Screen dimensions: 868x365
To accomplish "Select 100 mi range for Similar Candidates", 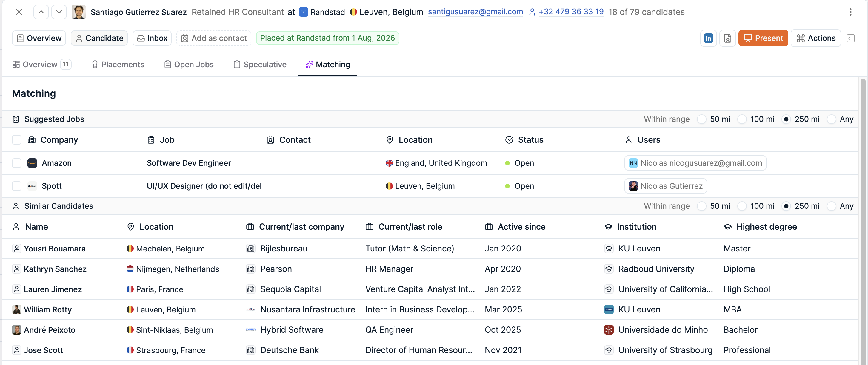I will 742,206.
